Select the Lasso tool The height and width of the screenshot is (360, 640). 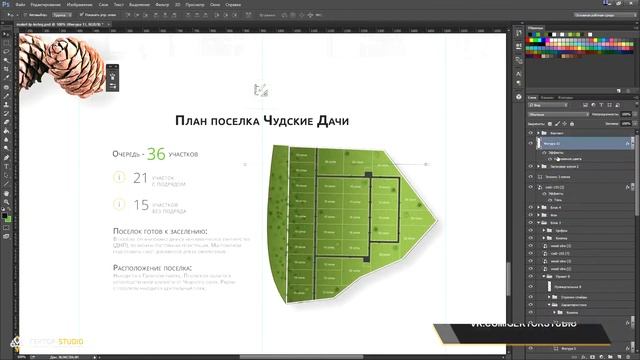tap(6, 52)
